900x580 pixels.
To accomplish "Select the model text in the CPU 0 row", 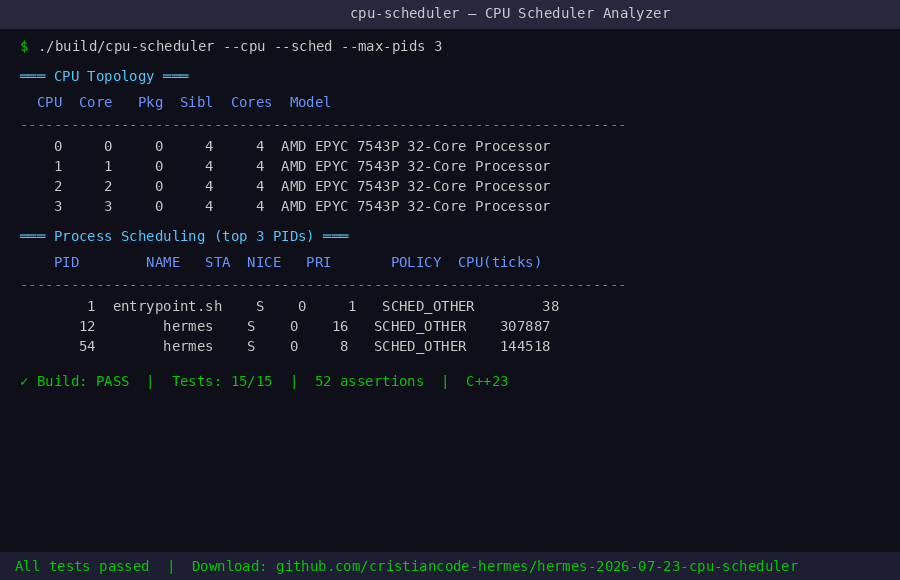I will 416,146.
